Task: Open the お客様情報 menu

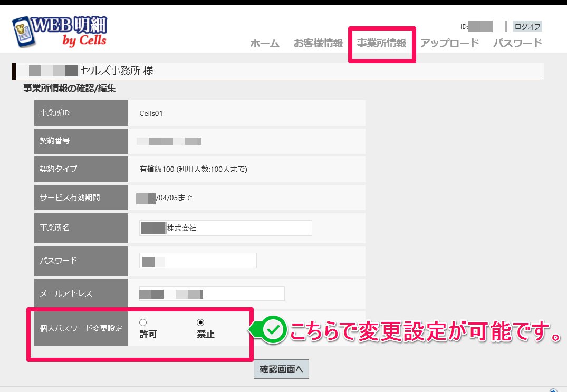Action: point(318,43)
